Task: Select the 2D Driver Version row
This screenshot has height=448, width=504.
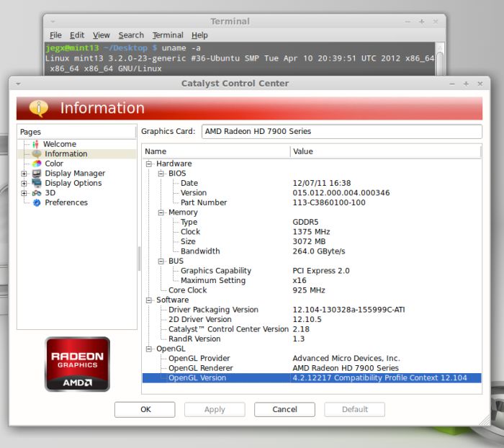Action: coord(312,319)
